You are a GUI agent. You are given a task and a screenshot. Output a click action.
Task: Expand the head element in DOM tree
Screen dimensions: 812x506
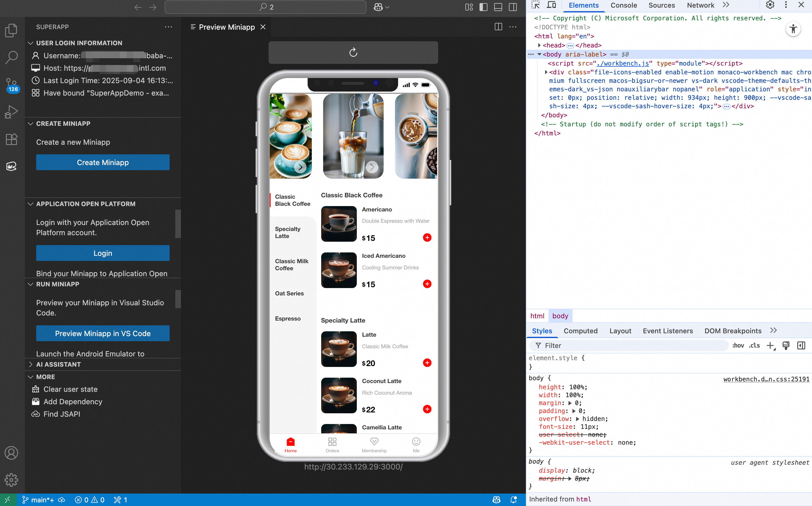click(x=539, y=45)
